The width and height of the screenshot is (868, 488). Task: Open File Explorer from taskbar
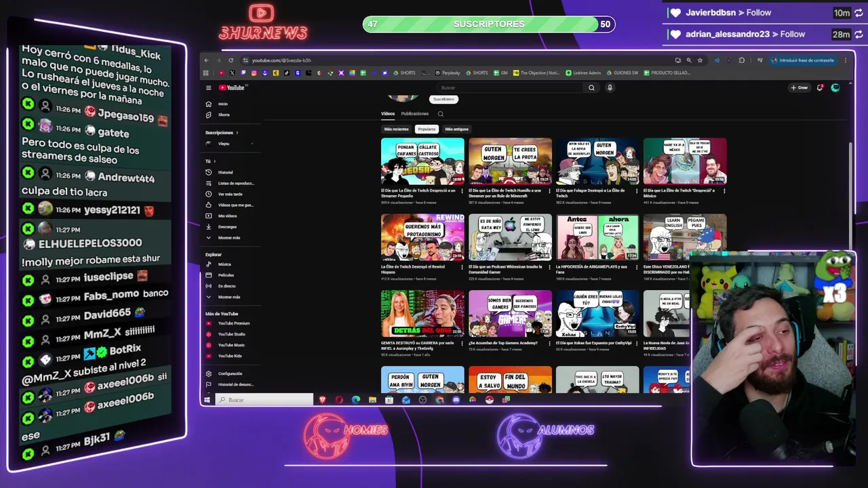[x=372, y=400]
